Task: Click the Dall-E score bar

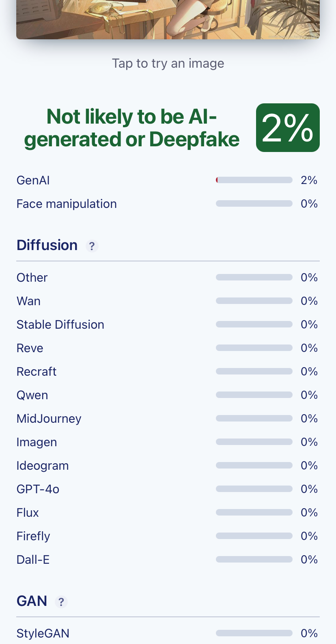Action: pos(254,560)
